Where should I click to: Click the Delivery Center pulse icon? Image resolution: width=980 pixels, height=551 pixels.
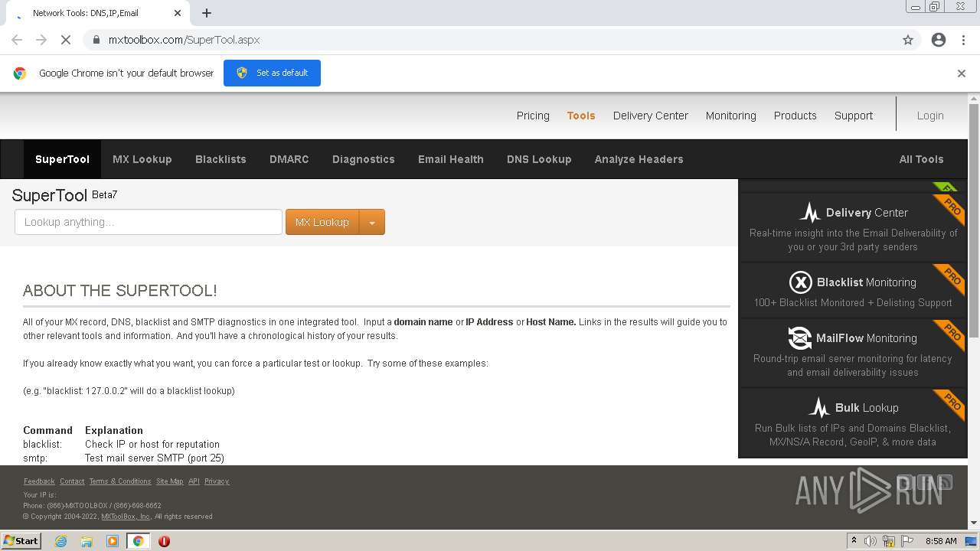point(810,212)
